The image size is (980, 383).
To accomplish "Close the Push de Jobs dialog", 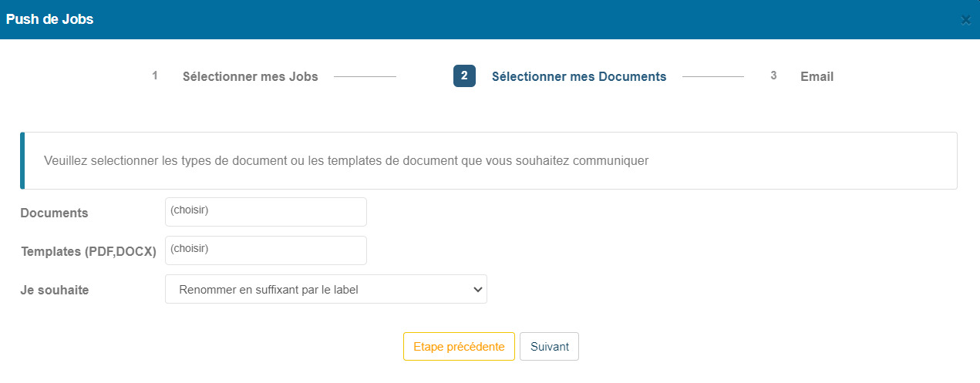I will 965,20.
